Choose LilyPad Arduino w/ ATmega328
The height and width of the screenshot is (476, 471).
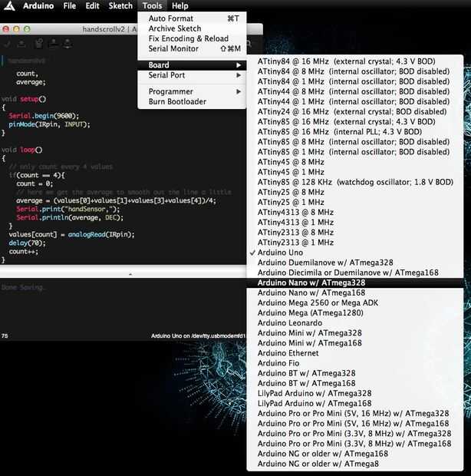tap(355, 393)
